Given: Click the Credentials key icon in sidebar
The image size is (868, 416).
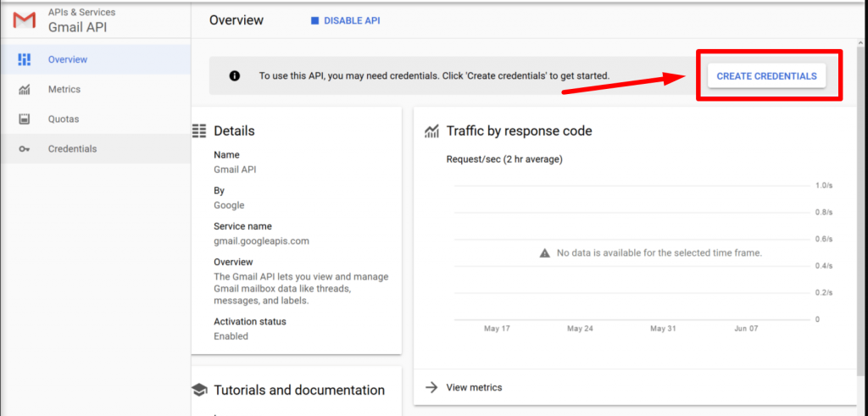Looking at the screenshot, I should point(25,149).
